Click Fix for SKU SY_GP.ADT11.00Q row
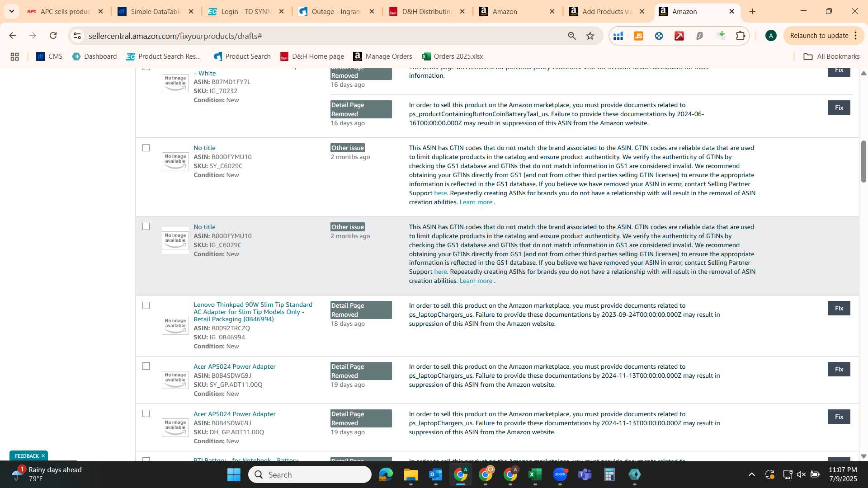Screen dimensions: 868x488 click(839, 369)
